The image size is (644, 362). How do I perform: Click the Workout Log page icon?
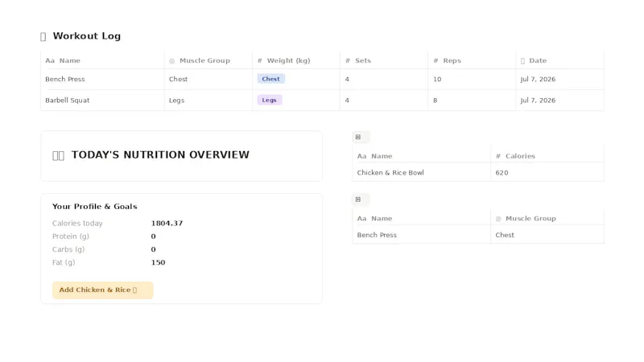pyautogui.click(x=43, y=36)
